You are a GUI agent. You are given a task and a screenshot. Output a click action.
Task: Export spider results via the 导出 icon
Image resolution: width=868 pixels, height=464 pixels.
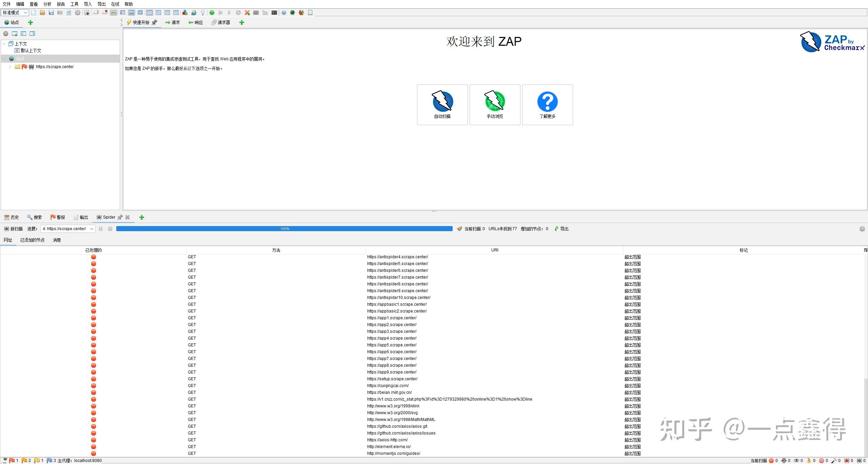coord(561,229)
